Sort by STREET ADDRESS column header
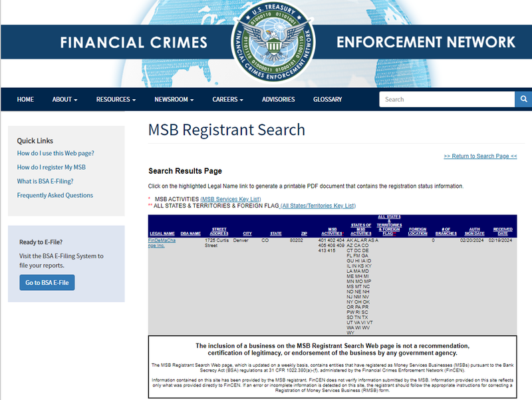Image resolution: width=532 pixels, height=400 pixels. pos(219,232)
